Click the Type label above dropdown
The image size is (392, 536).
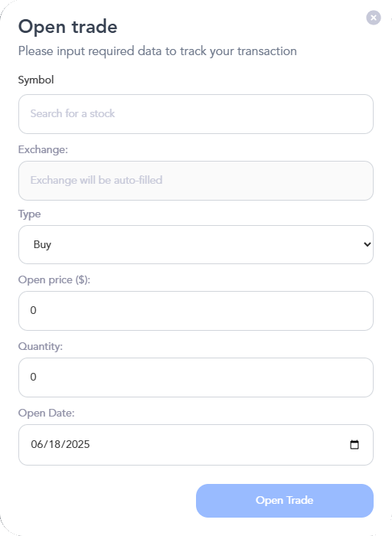pos(29,214)
